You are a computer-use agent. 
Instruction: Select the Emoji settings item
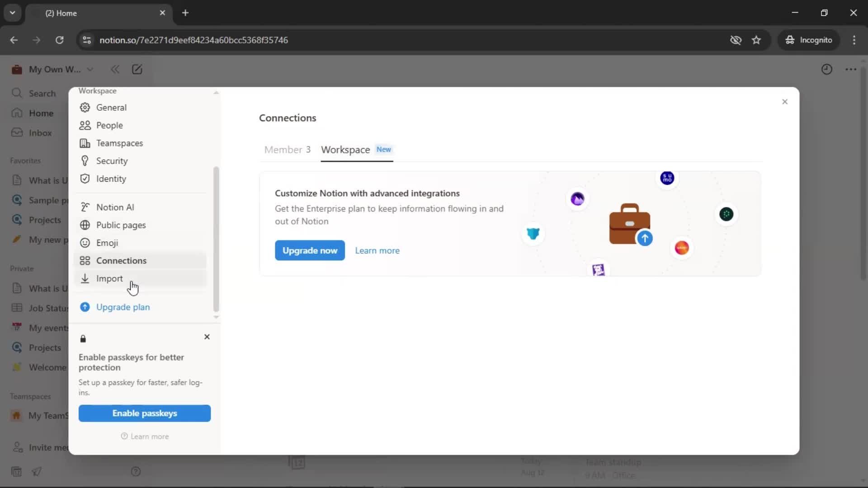140,243
